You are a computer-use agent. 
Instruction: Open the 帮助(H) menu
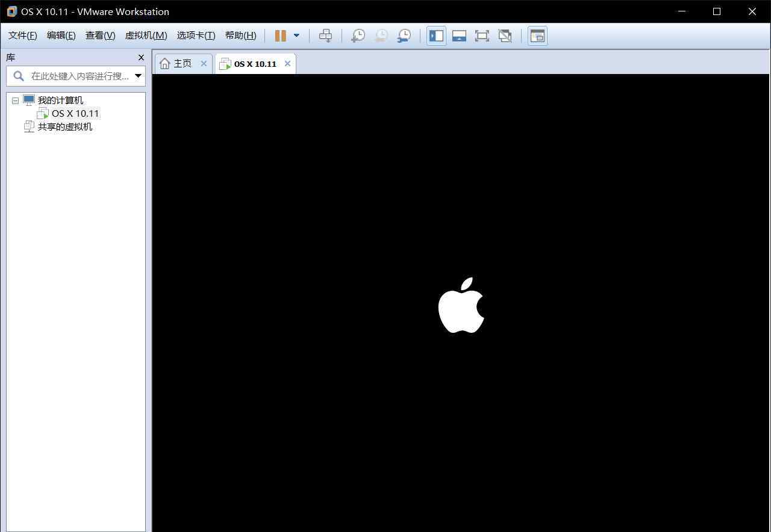240,36
